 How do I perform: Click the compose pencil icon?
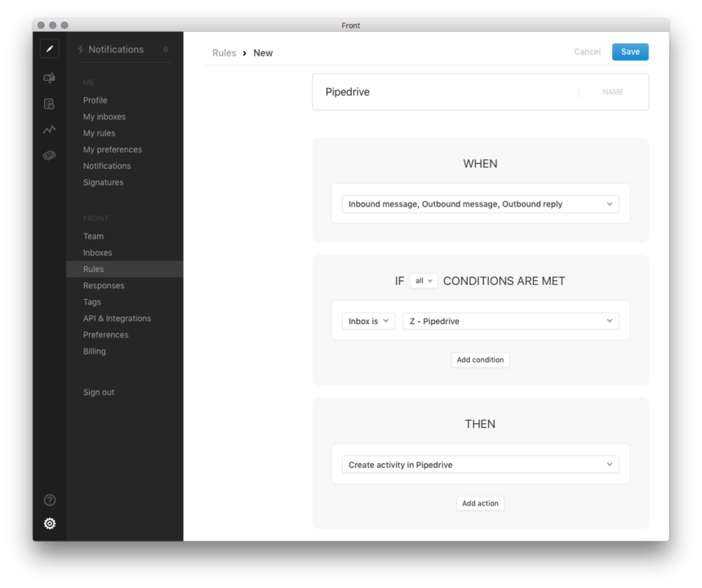tap(50, 48)
